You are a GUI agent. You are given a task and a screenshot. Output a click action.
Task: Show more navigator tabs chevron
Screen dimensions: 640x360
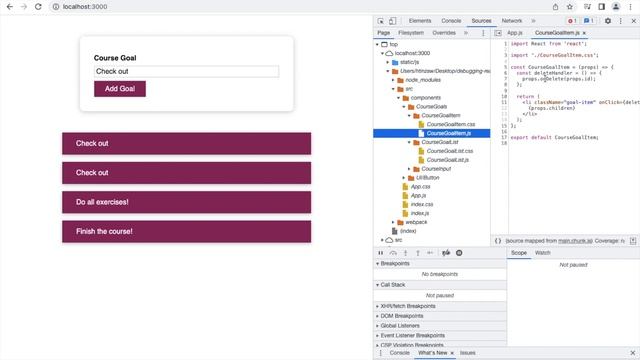click(x=466, y=33)
